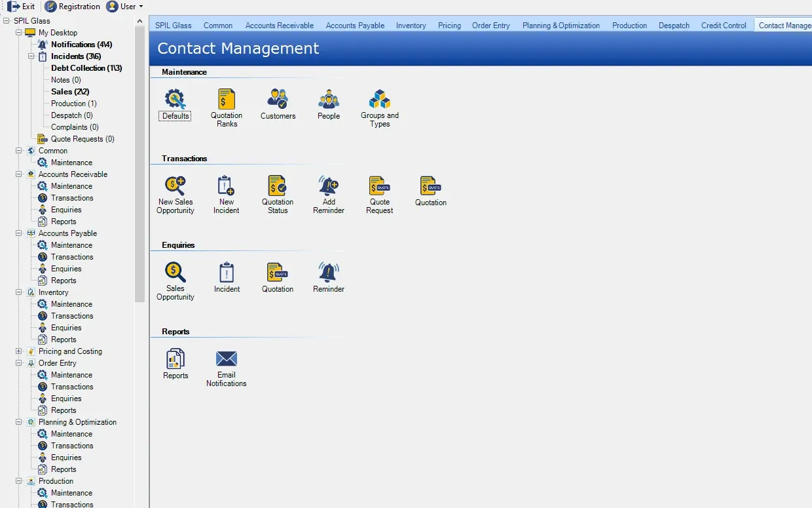The width and height of the screenshot is (812, 508).
Task: Open Quotation Ranks
Action: 227,108
